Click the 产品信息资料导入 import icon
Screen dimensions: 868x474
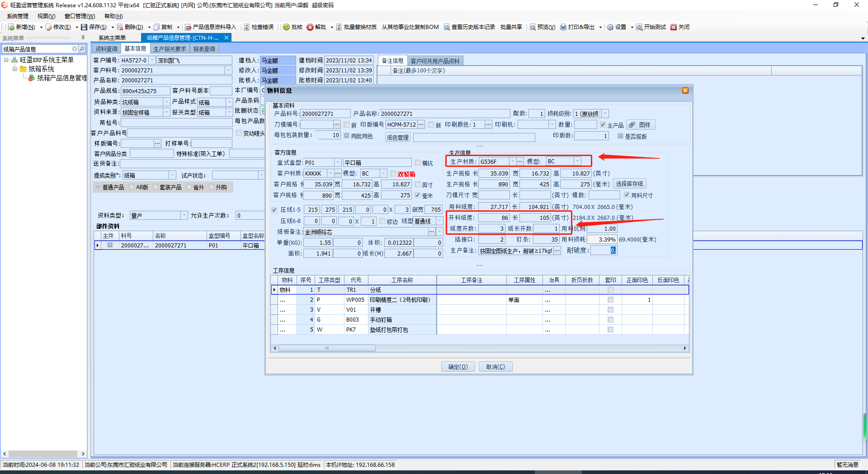coord(189,27)
